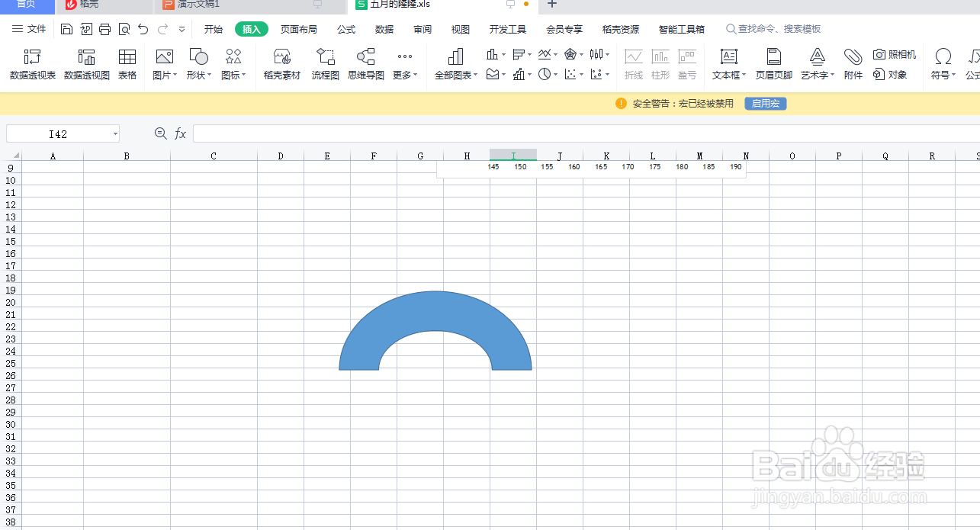Switch to the 页面布局 Page Layout tab
This screenshot has height=530, width=980.
[x=299, y=29]
